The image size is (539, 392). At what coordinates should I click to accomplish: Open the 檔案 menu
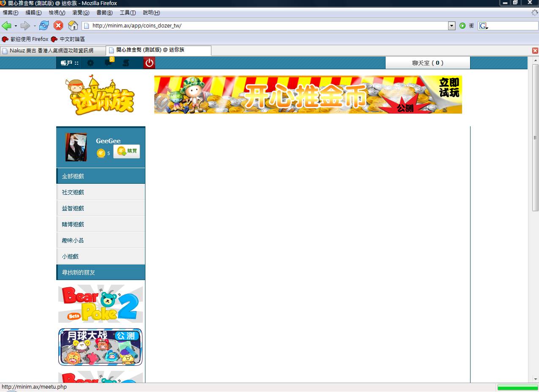point(11,13)
